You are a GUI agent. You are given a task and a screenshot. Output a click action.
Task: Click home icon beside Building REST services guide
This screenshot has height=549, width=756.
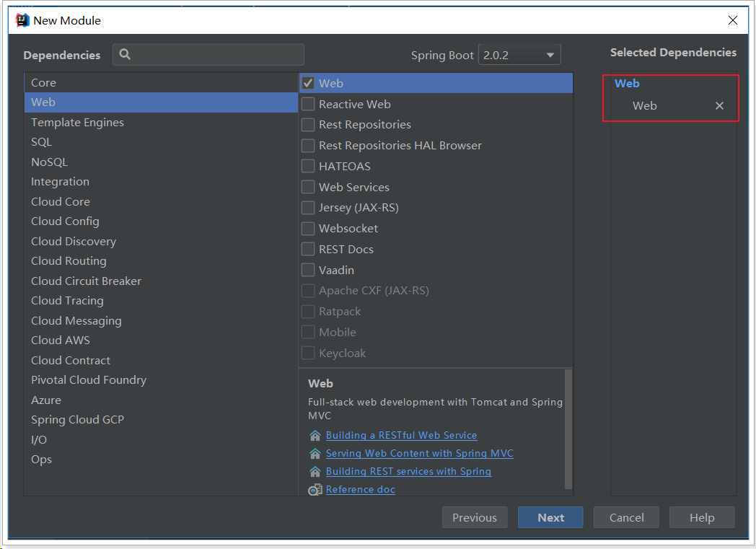tap(315, 471)
